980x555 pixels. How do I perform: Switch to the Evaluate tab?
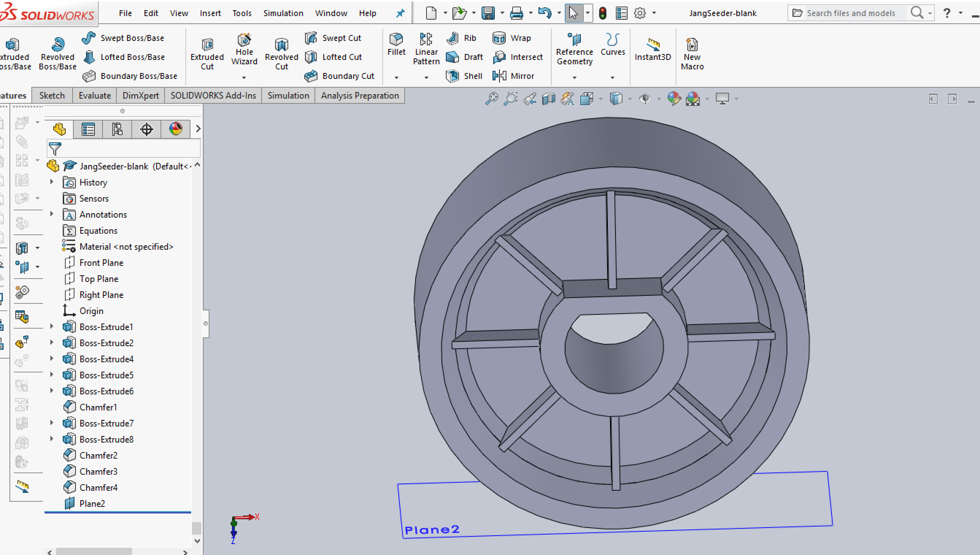pos(94,95)
